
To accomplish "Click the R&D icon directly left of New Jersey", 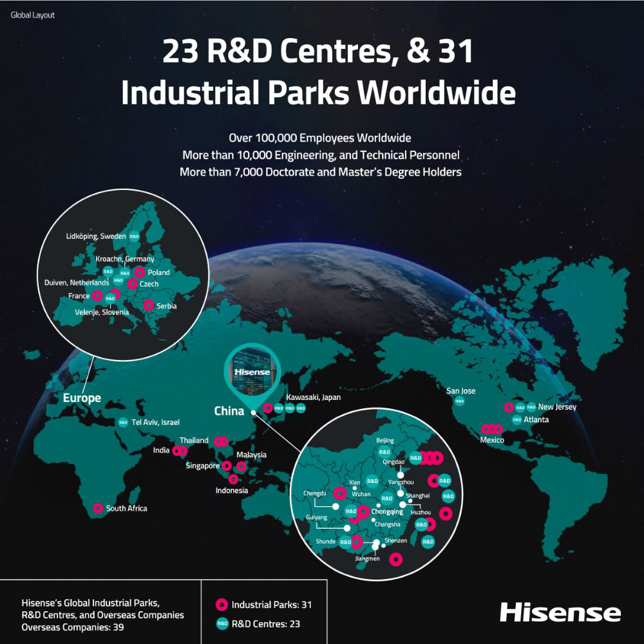I will pyautogui.click(x=531, y=407).
